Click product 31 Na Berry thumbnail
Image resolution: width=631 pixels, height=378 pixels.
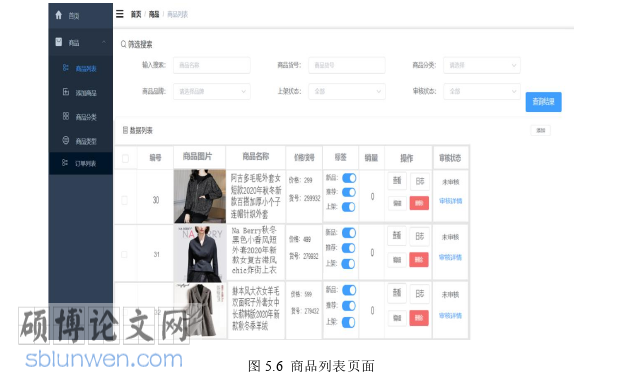pyautogui.click(x=200, y=254)
